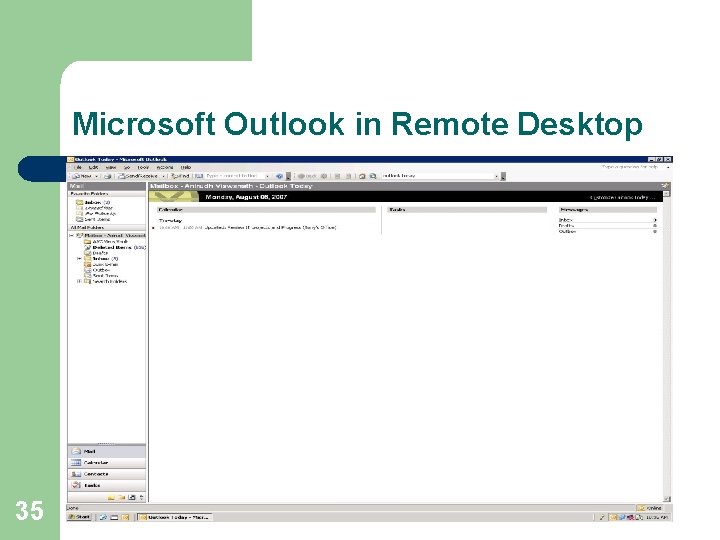Click Show Desktop quick launch icon
Image resolution: width=720 pixels, height=540 pixels.
click(x=114, y=517)
